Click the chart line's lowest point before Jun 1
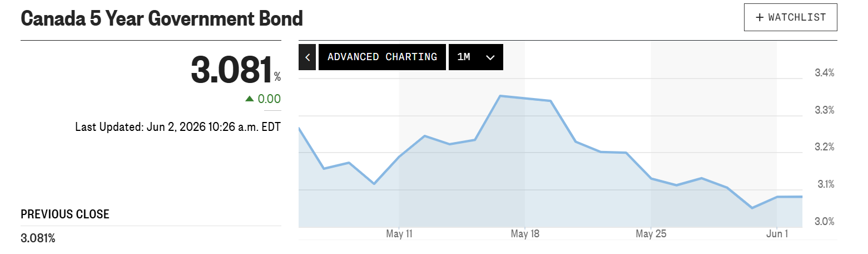868x254 pixels. pyautogui.click(x=752, y=208)
